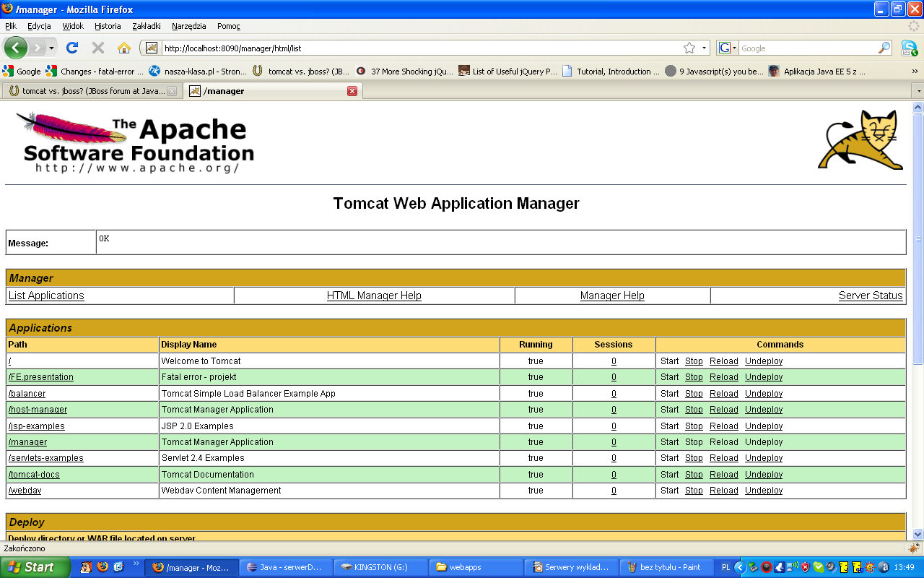The image size is (924, 578).
Task: Open the address bar history dropdown arrow
Action: point(705,48)
